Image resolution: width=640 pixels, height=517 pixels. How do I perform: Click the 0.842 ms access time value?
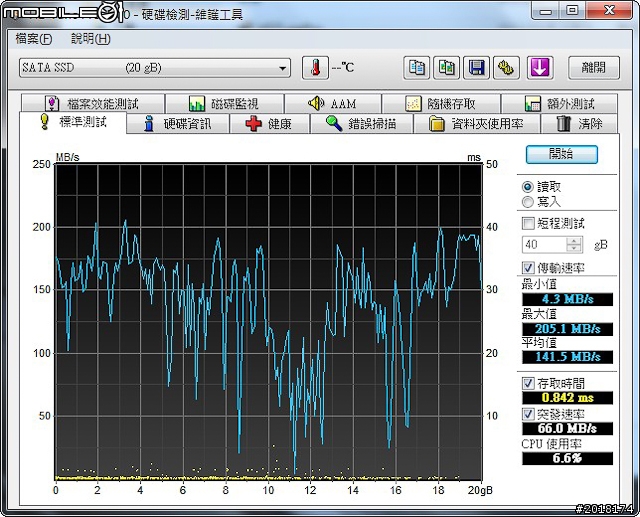coord(567,397)
